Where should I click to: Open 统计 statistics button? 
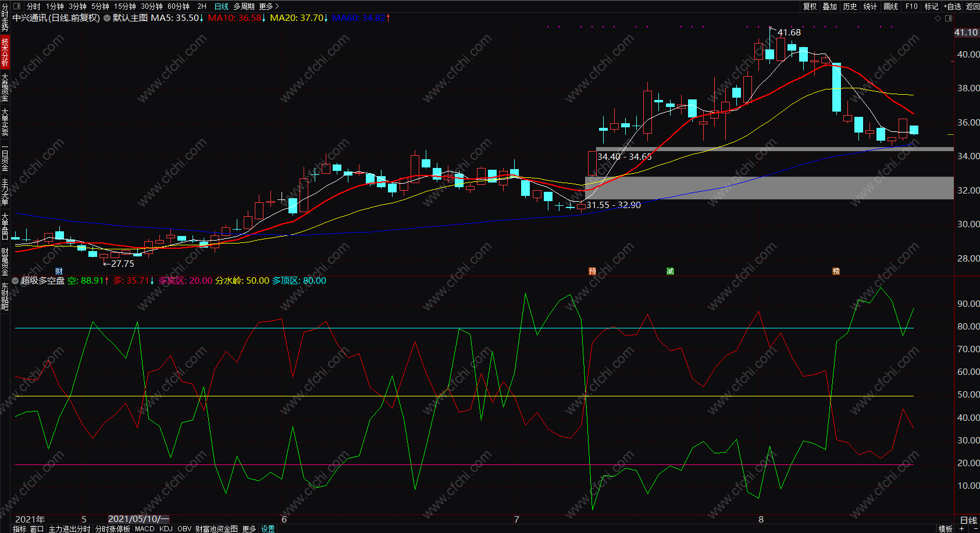tap(870, 6)
